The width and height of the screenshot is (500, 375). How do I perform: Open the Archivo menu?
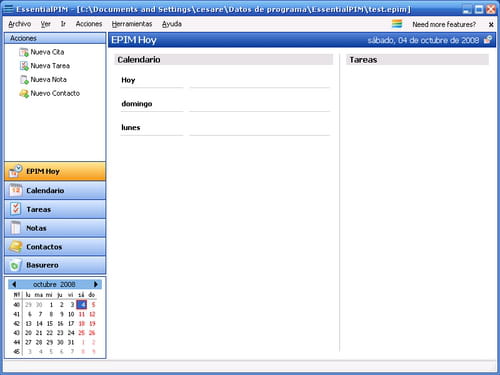click(x=20, y=24)
